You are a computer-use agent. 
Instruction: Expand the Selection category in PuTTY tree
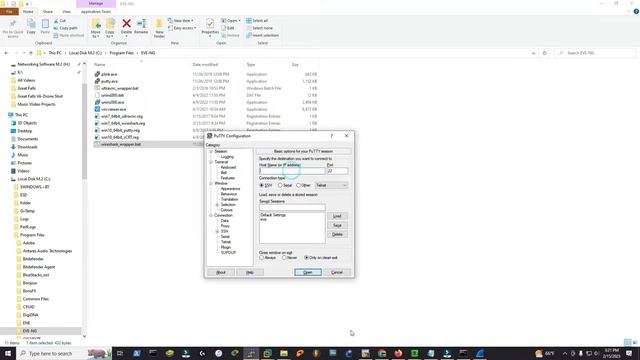tap(217, 205)
